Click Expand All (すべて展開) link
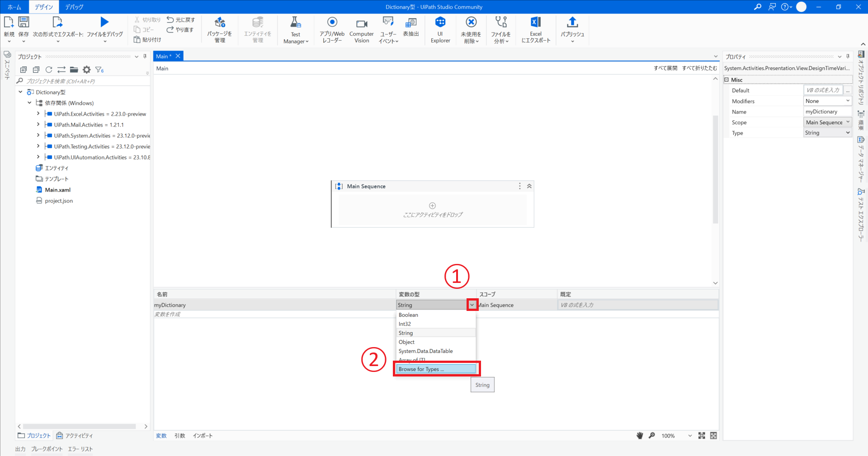868x456 pixels. (x=665, y=68)
